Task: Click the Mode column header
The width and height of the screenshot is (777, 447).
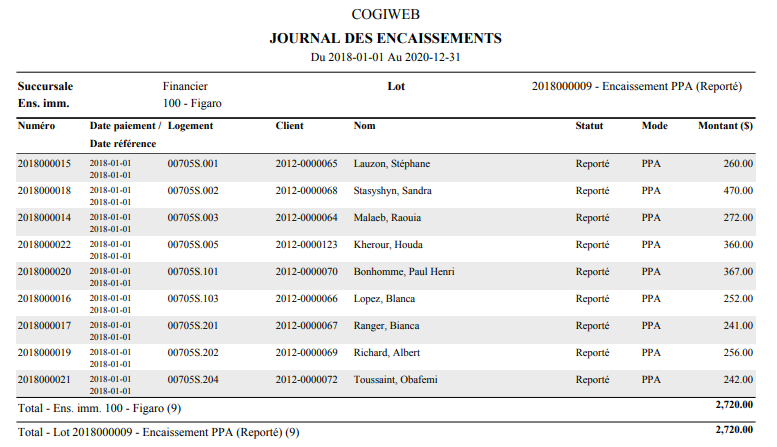Action: coord(654,127)
